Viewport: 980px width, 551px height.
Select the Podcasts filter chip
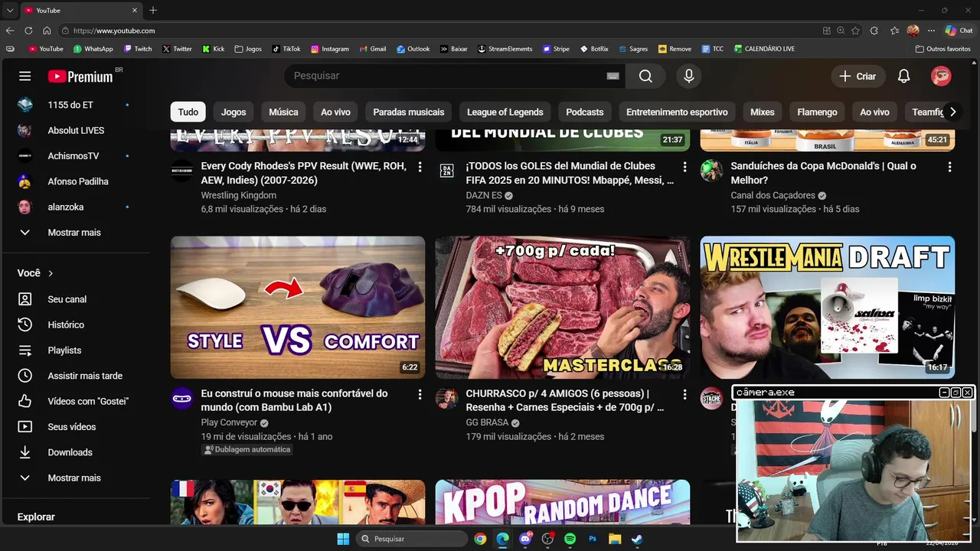point(585,112)
